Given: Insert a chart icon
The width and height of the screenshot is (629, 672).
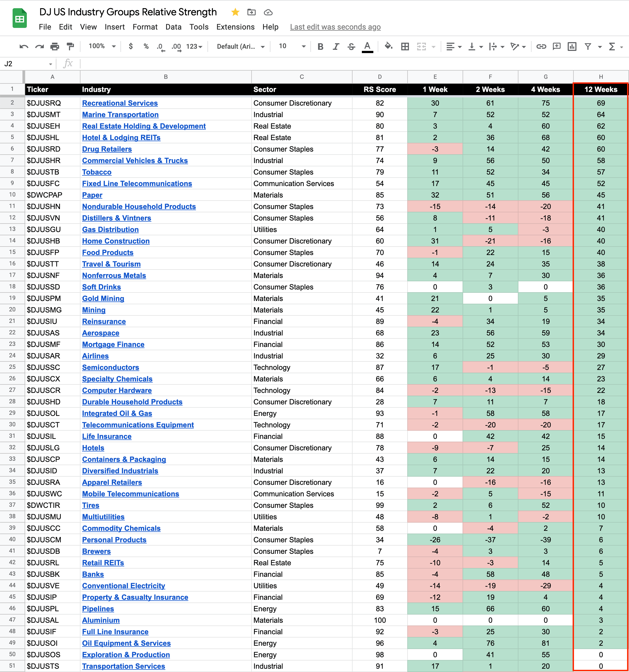Looking at the screenshot, I should pos(572,47).
